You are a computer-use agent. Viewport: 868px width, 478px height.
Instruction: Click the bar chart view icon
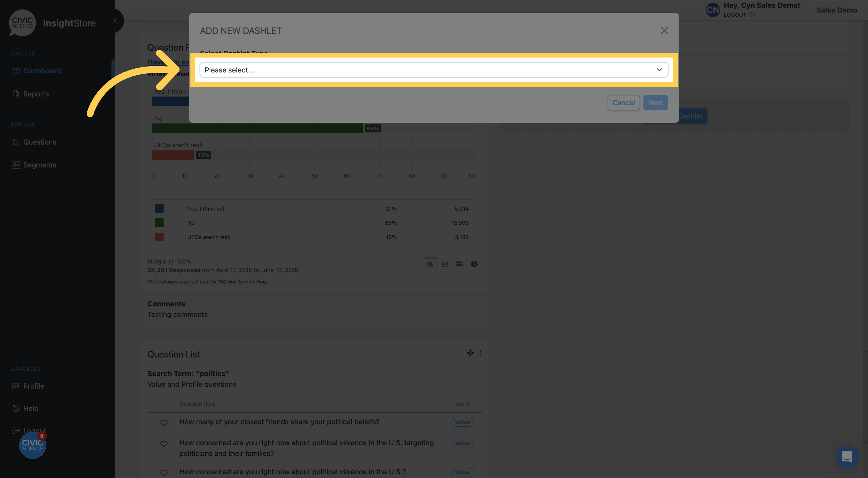tap(445, 264)
